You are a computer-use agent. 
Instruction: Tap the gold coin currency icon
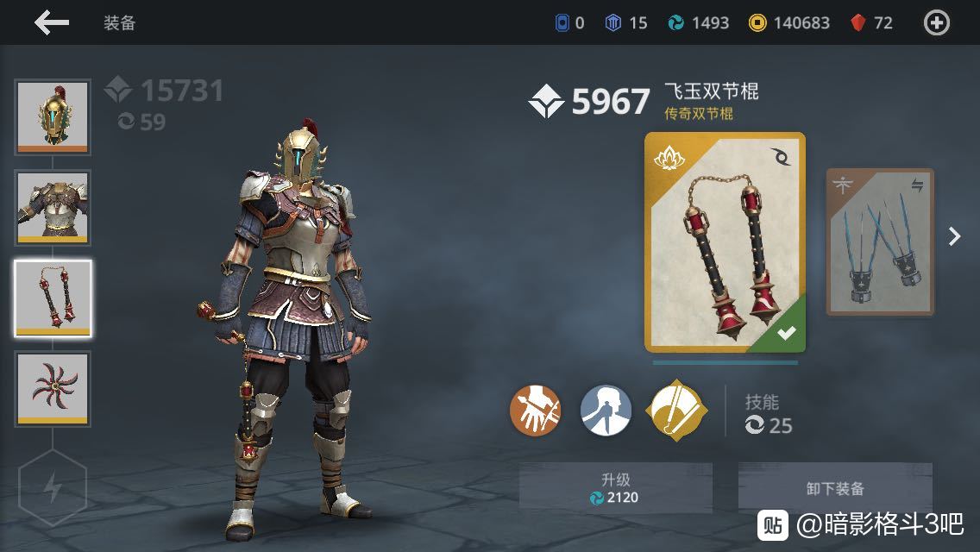coord(757,23)
